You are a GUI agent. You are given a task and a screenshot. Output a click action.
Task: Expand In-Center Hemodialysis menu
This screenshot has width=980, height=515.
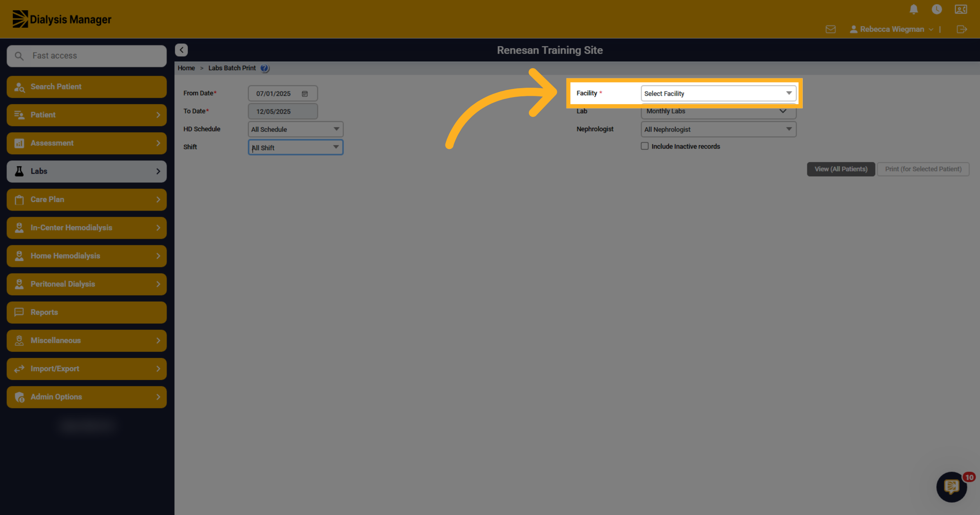[x=87, y=228]
